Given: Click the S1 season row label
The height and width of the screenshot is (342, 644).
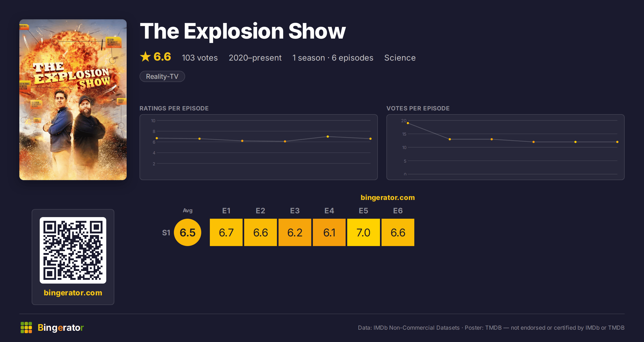Looking at the screenshot, I should 166,233.
